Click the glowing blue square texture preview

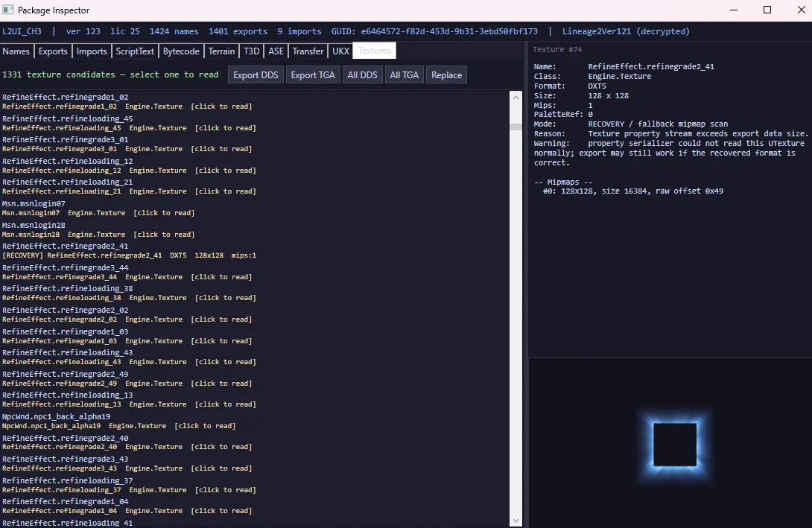pos(675,445)
